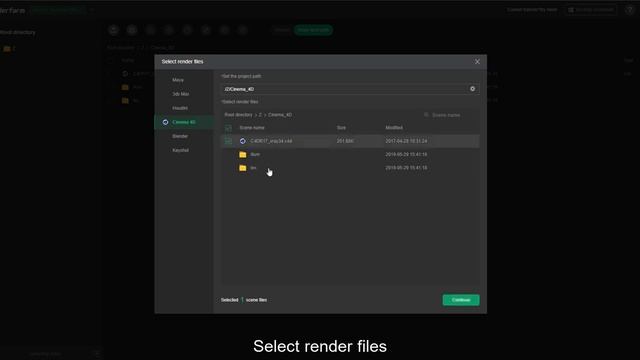Image resolution: width=640 pixels, height=360 pixels.
Task: Close the Select render files dialog
Action: point(477,62)
